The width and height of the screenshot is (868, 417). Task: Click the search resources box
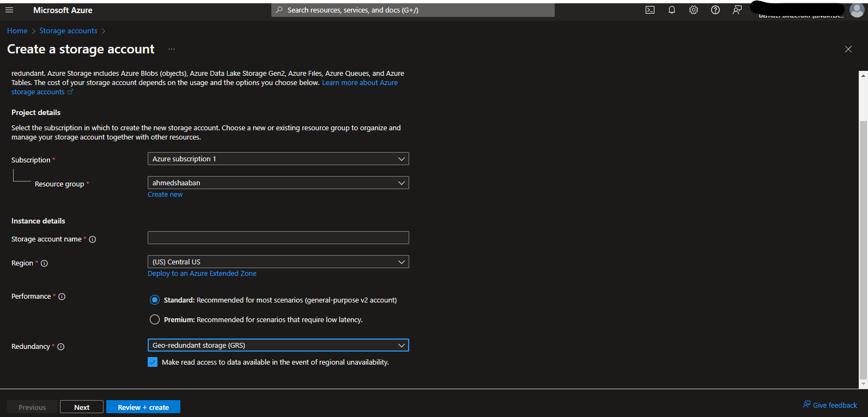(413, 10)
